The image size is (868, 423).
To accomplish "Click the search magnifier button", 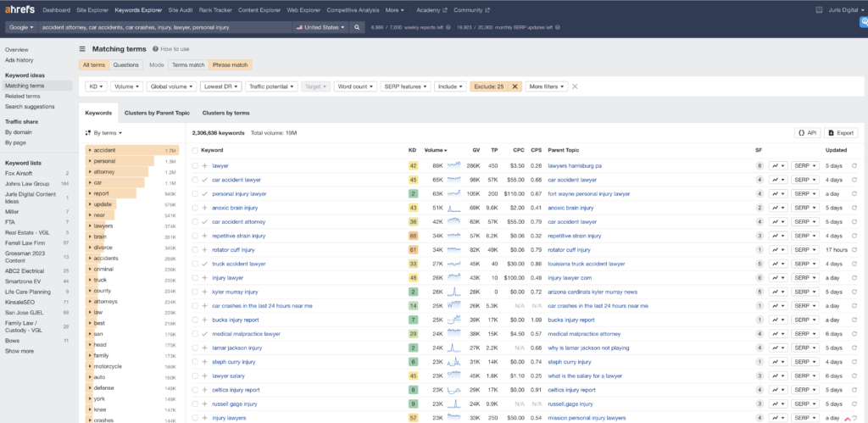I will (x=358, y=27).
